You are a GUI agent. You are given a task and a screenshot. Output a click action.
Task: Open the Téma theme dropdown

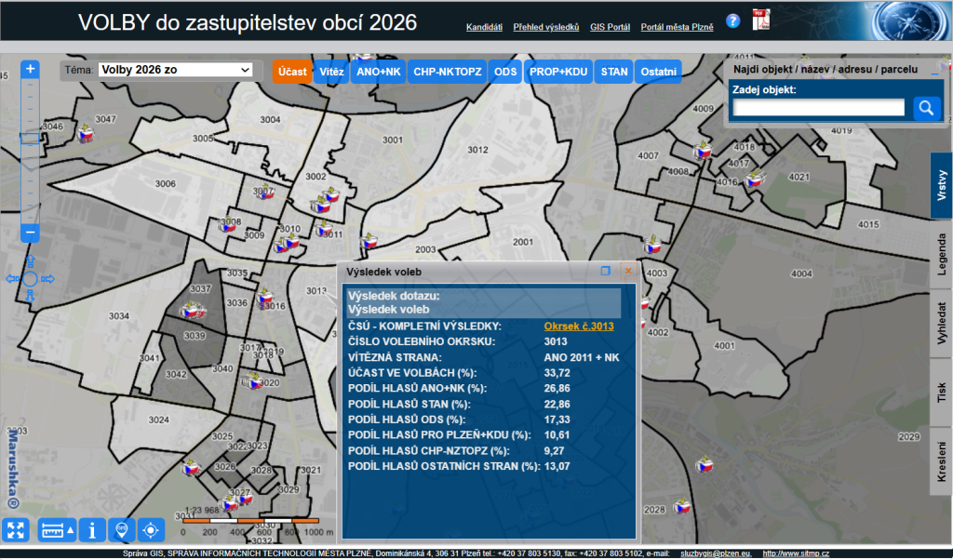coord(175,70)
